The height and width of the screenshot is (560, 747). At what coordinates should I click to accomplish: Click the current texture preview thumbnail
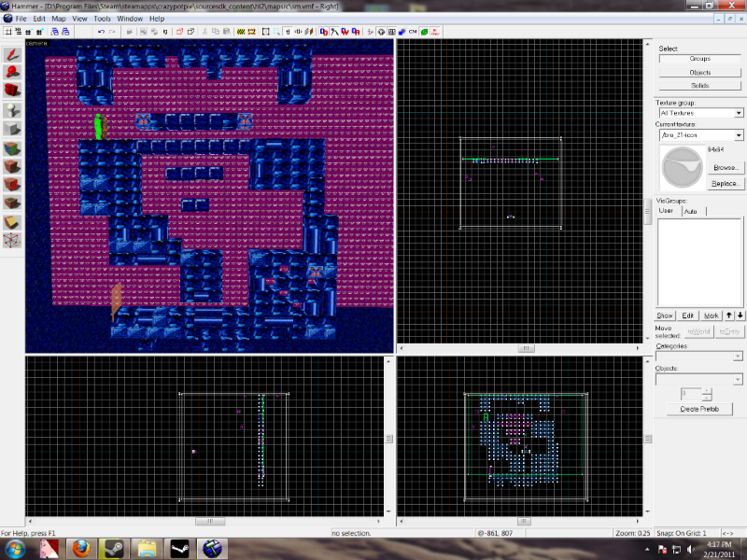point(683,168)
